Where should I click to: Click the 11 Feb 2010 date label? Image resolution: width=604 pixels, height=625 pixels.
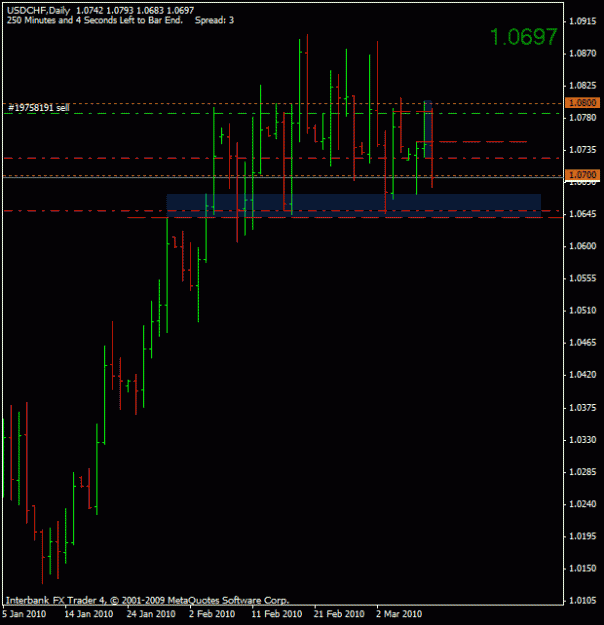[277, 614]
